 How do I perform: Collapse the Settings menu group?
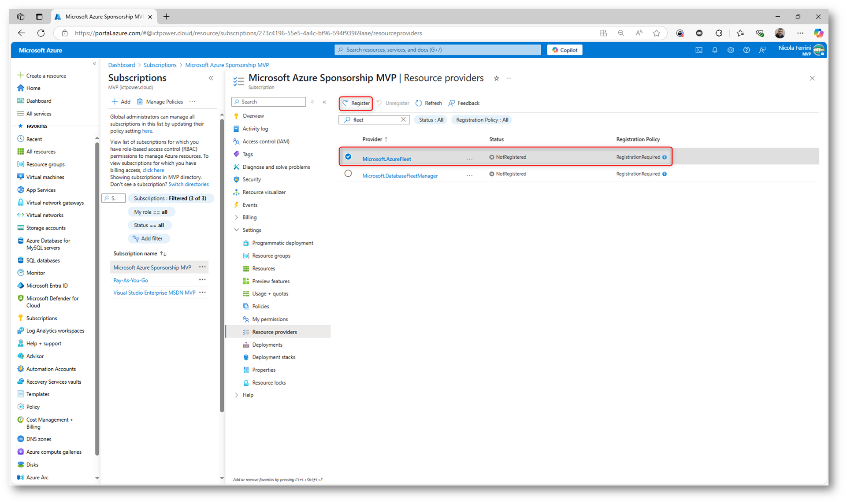(x=237, y=230)
